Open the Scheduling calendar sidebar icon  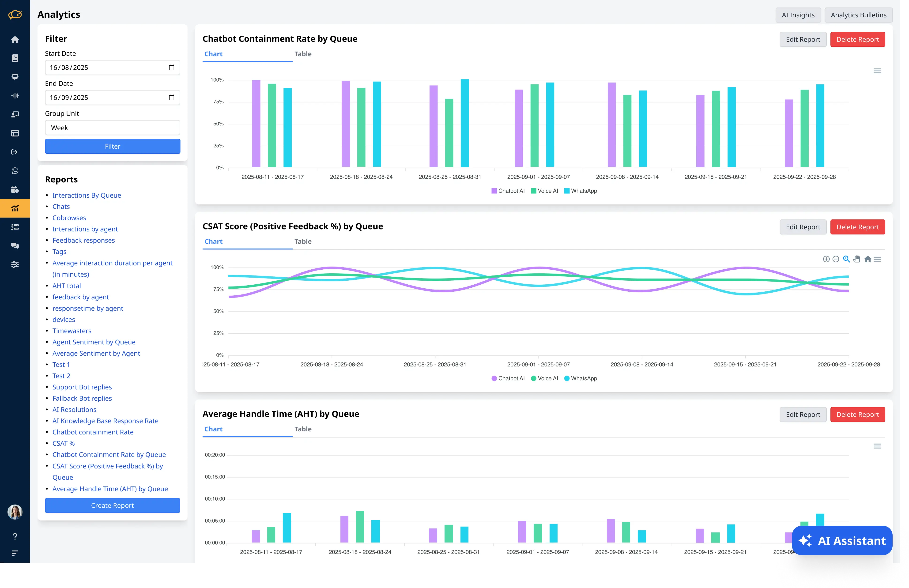tap(15, 189)
